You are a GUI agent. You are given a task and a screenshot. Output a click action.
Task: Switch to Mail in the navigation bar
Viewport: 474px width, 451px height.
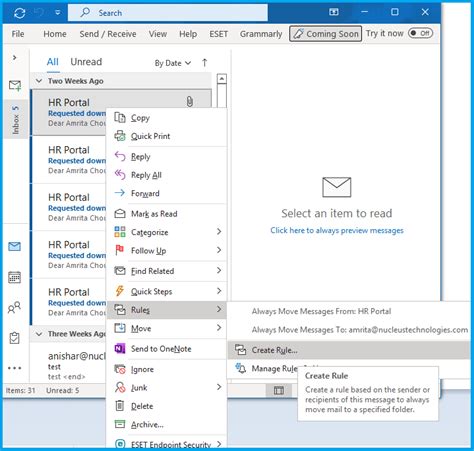(x=14, y=247)
